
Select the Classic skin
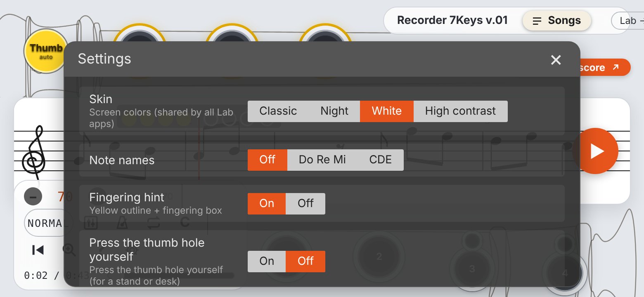pyautogui.click(x=278, y=111)
